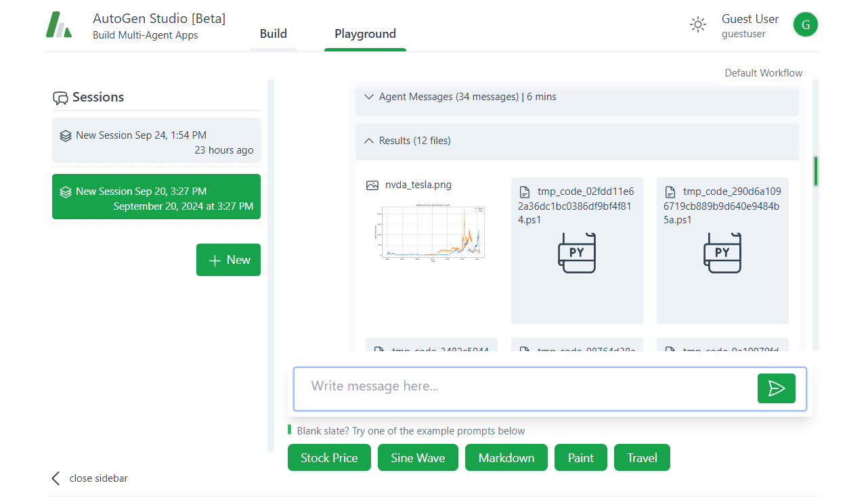Click the Guest User name text

point(750,19)
